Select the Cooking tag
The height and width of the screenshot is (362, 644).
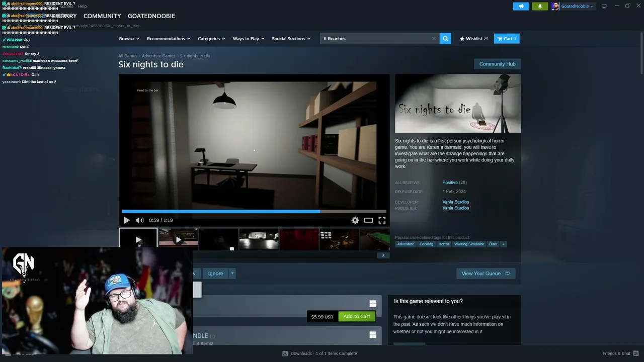coord(426,244)
